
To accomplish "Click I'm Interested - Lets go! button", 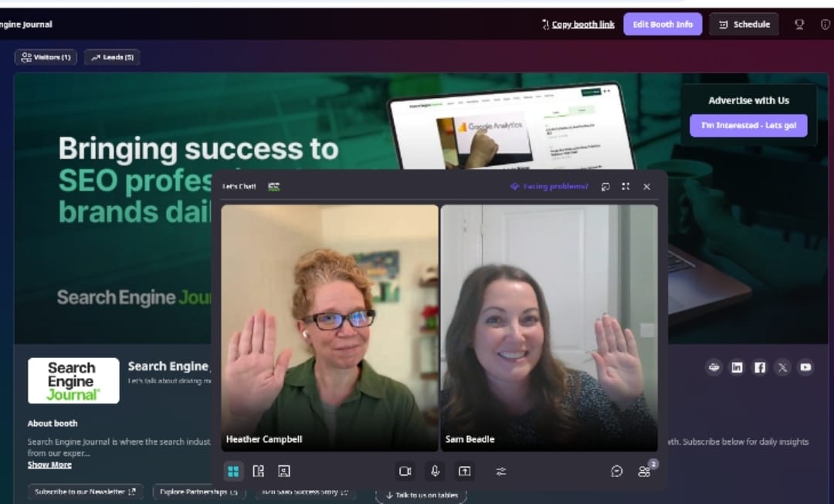I will pos(748,126).
